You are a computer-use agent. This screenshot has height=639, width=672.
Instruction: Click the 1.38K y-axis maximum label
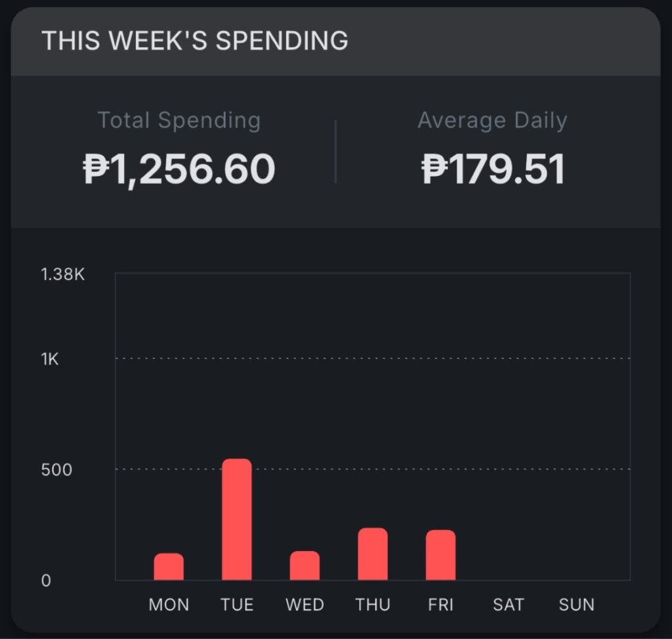coord(63,275)
